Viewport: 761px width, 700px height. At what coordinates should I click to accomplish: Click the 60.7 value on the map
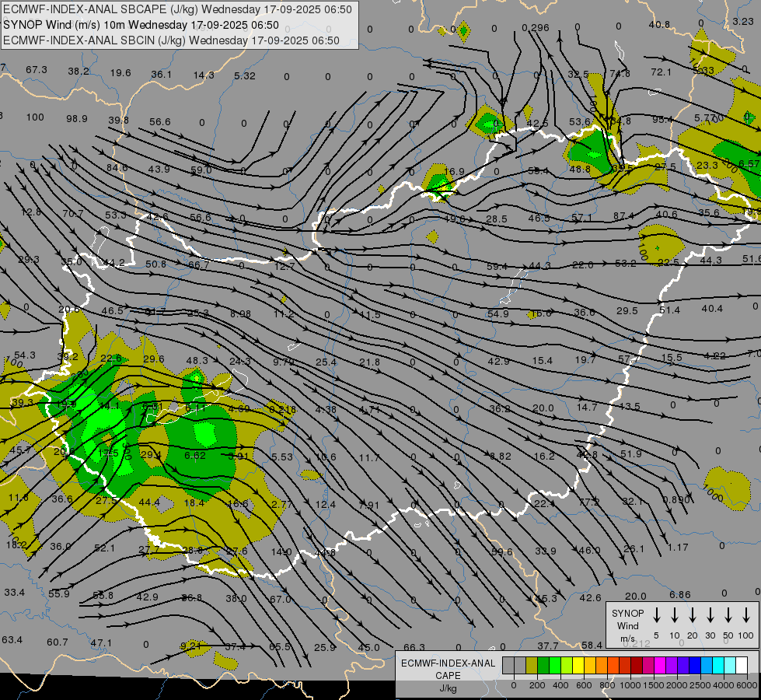click(x=58, y=642)
